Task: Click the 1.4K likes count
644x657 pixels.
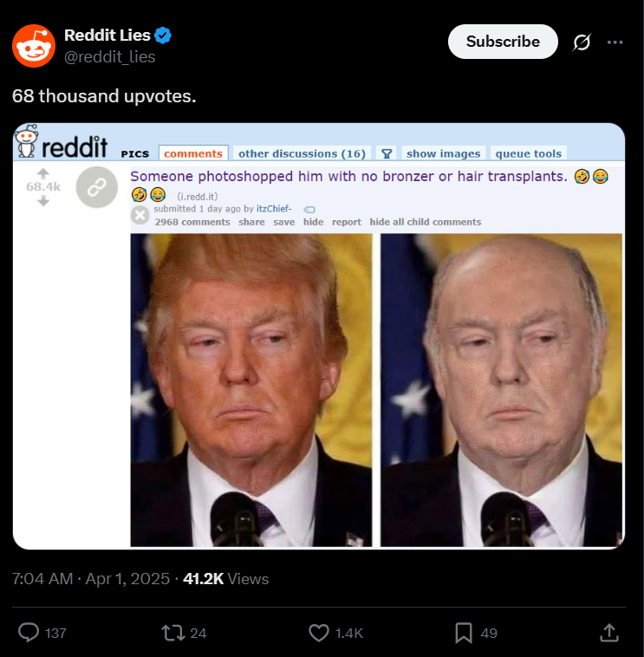Action: click(349, 633)
